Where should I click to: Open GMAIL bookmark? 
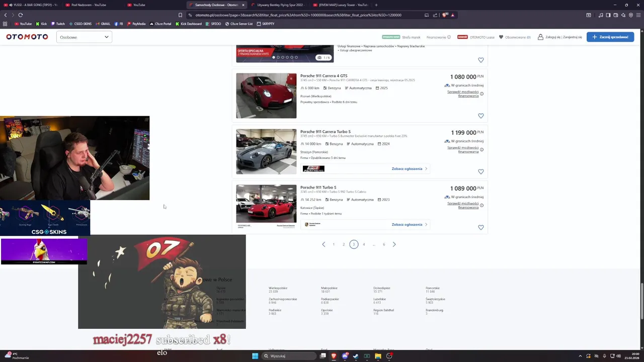click(103, 24)
